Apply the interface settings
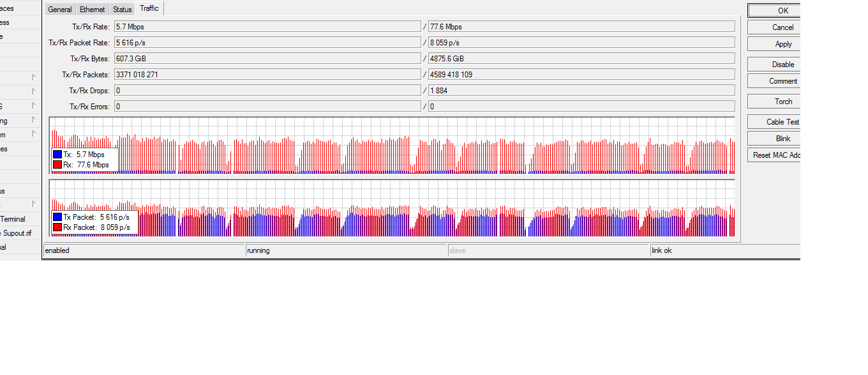868x375 pixels. [774, 44]
